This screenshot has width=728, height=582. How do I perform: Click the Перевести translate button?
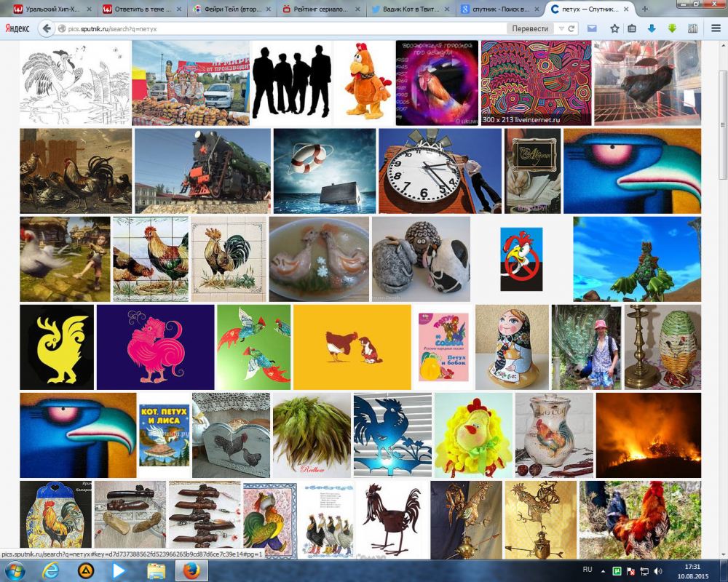(530, 28)
